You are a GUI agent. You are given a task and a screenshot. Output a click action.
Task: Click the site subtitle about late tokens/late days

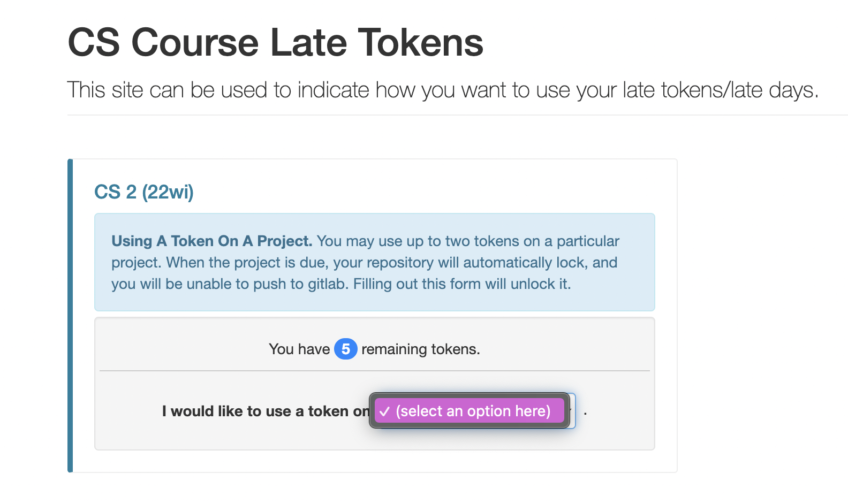[x=442, y=90]
